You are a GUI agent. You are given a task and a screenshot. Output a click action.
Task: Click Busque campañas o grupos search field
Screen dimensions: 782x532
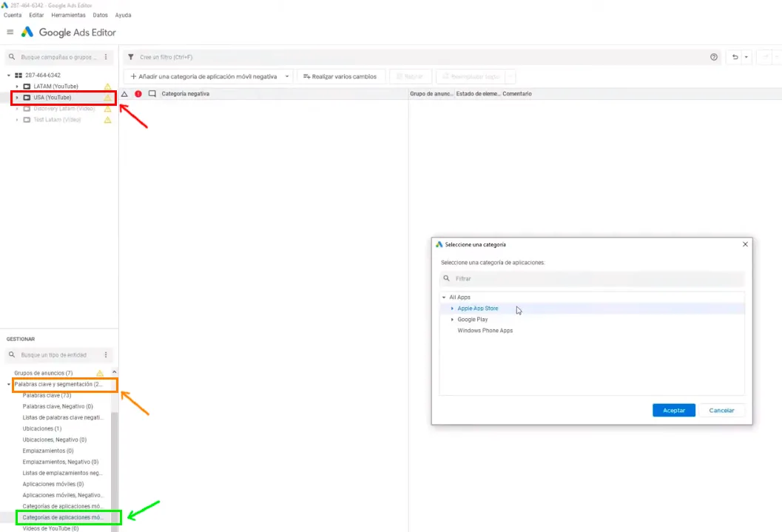pyautogui.click(x=59, y=57)
